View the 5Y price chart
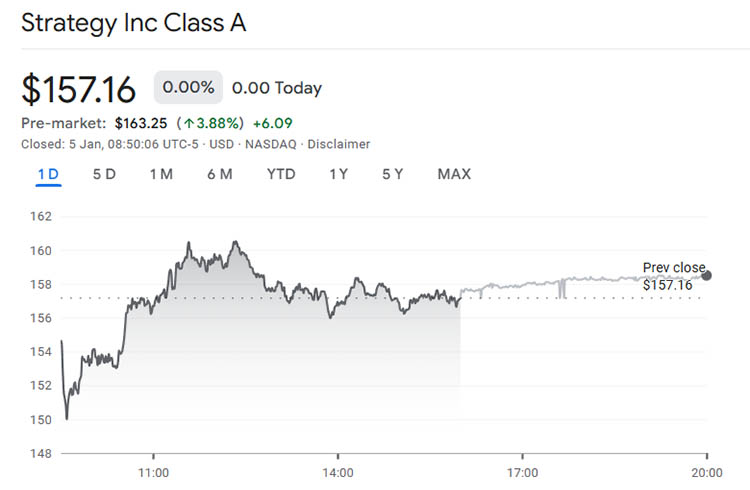This screenshot has height=490, width=750. click(392, 174)
